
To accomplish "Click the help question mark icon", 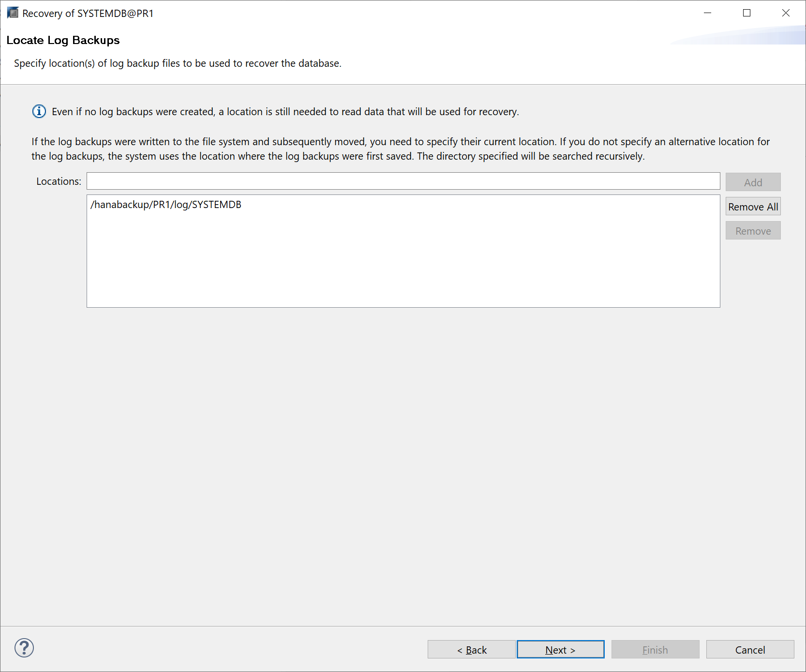I will coord(24,648).
